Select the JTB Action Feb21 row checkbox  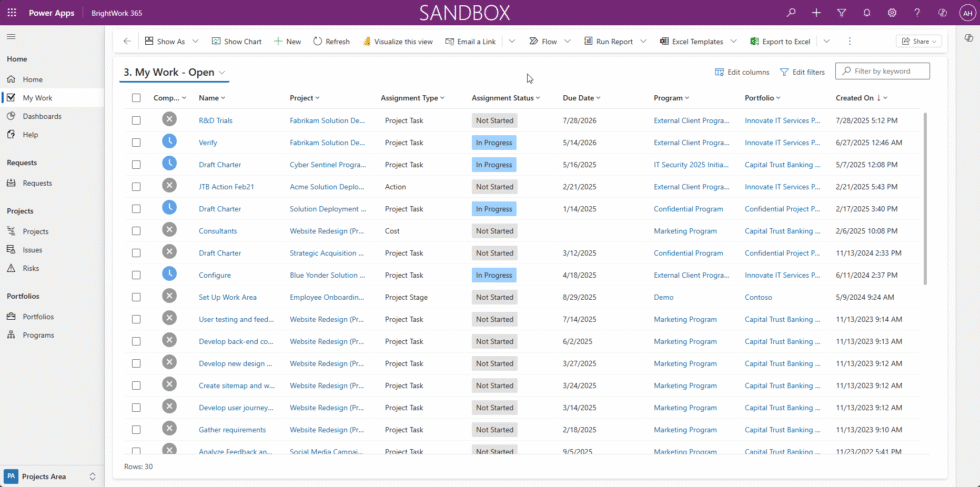136,187
